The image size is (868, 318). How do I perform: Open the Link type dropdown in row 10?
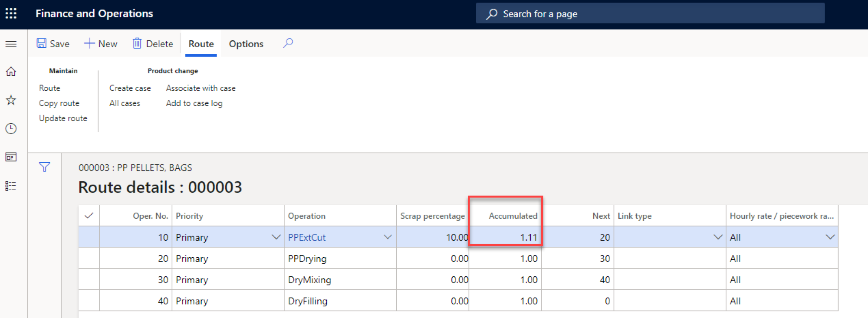tap(718, 237)
